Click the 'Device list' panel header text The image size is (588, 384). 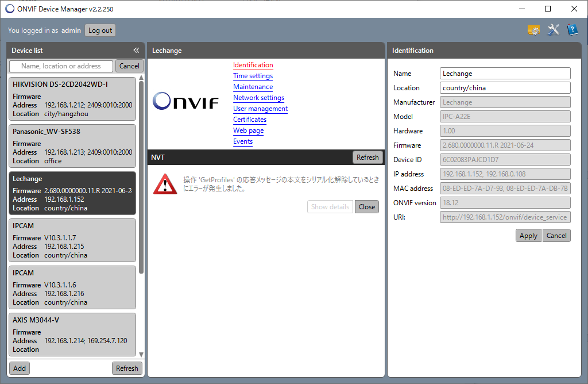27,50
